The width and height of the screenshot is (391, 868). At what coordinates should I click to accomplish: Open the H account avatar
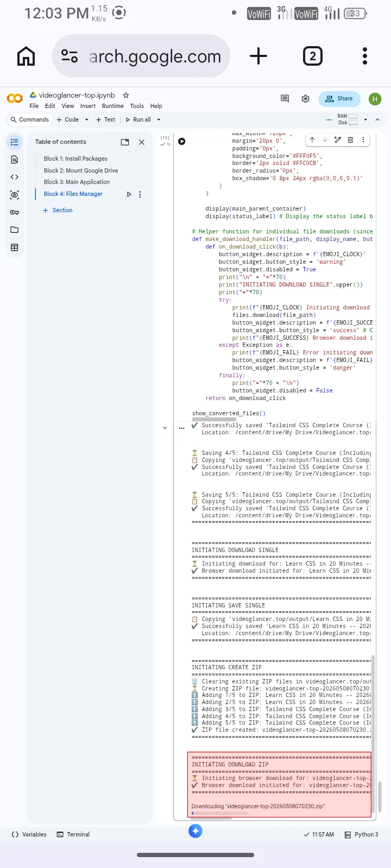375,99
